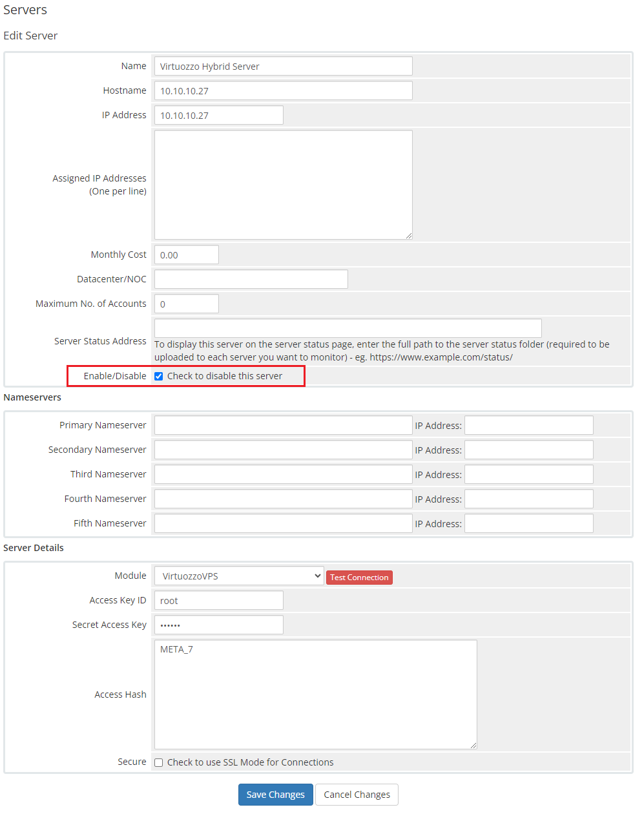Click the Fourth Nameserver field

(x=283, y=499)
